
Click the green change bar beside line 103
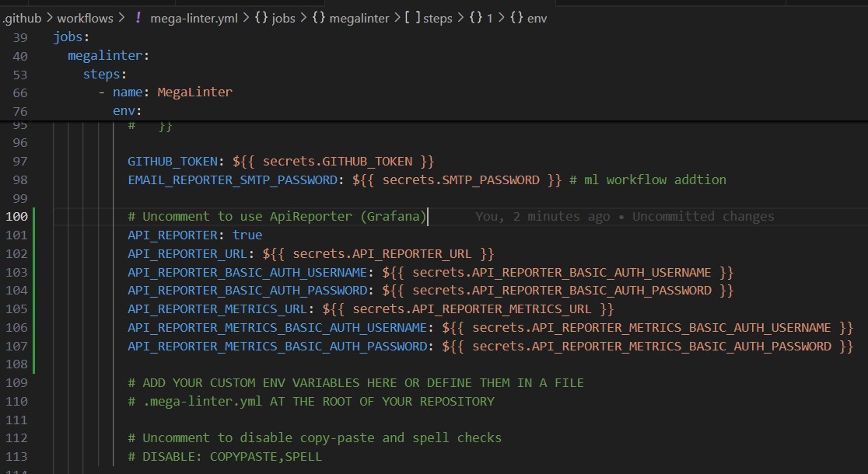tap(35, 272)
